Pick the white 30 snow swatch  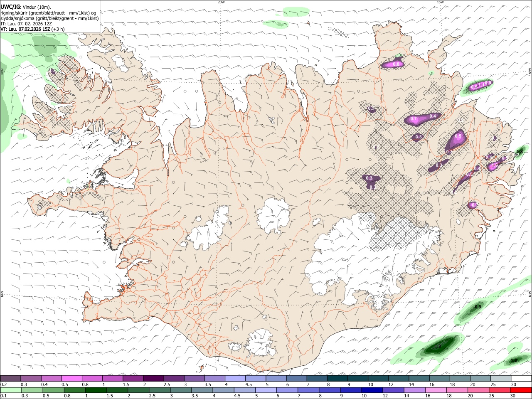pos(521,379)
